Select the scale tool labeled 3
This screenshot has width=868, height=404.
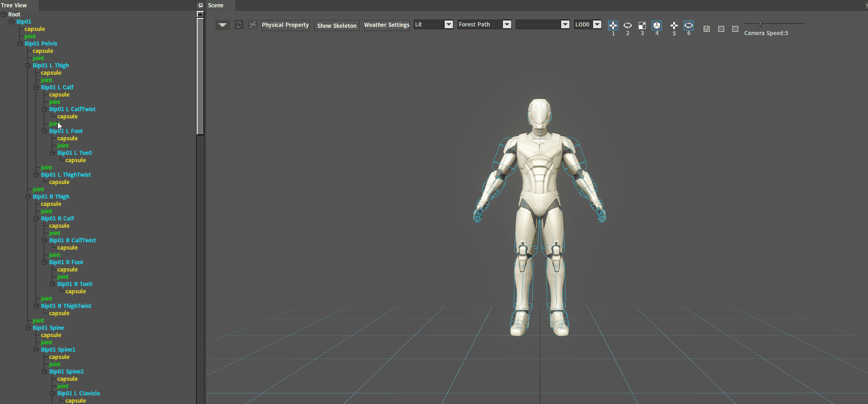coord(642,26)
